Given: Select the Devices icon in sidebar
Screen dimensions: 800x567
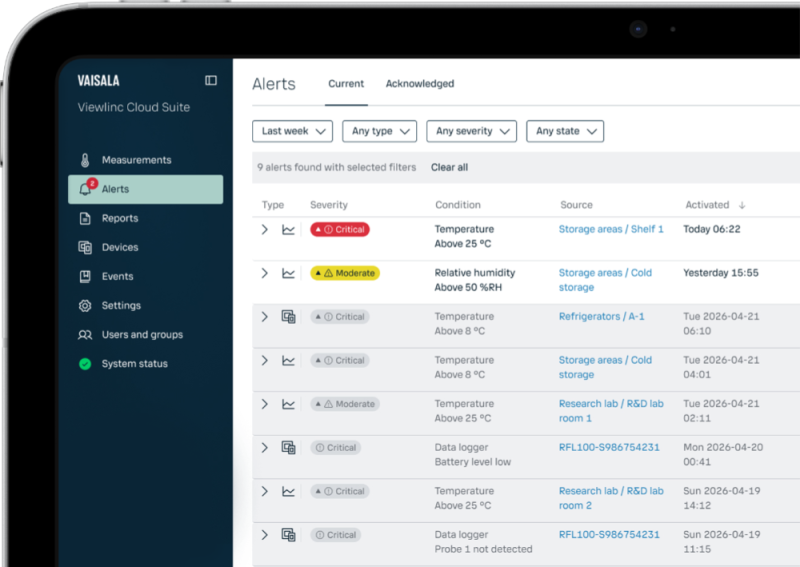Looking at the screenshot, I should click(x=85, y=248).
